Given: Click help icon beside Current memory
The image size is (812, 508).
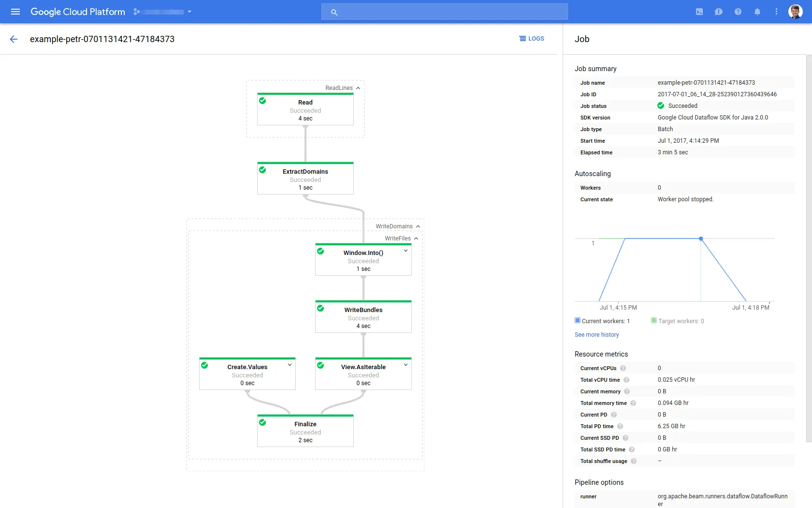Looking at the screenshot, I should click(627, 391).
